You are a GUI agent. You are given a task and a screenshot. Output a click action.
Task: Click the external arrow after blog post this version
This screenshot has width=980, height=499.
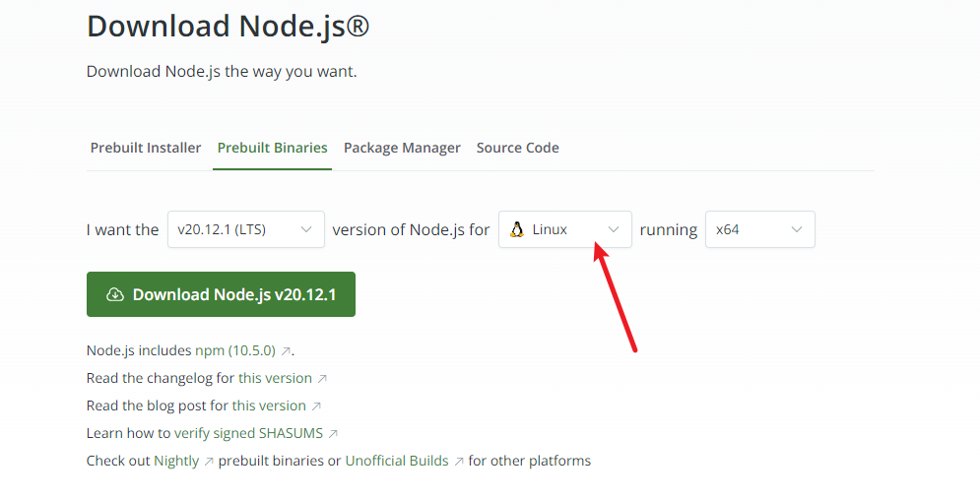point(316,405)
